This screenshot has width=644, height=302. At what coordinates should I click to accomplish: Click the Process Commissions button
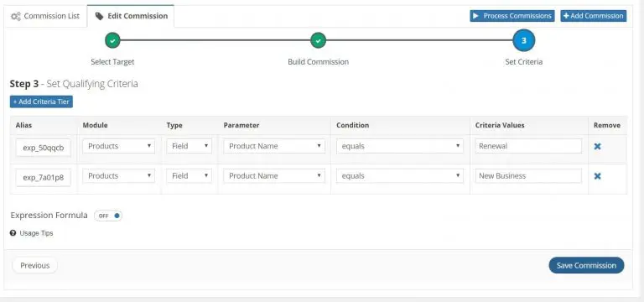point(512,16)
